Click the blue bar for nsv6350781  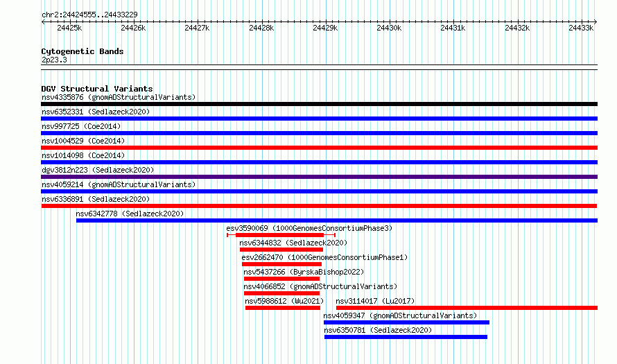click(x=406, y=337)
